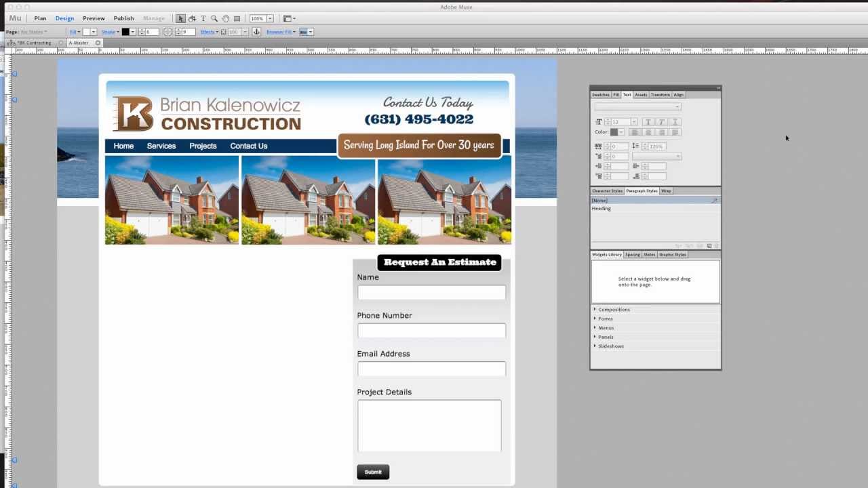Screen dimensions: 868x488
Task: Expand the Menus widget category
Action: [595, 327]
